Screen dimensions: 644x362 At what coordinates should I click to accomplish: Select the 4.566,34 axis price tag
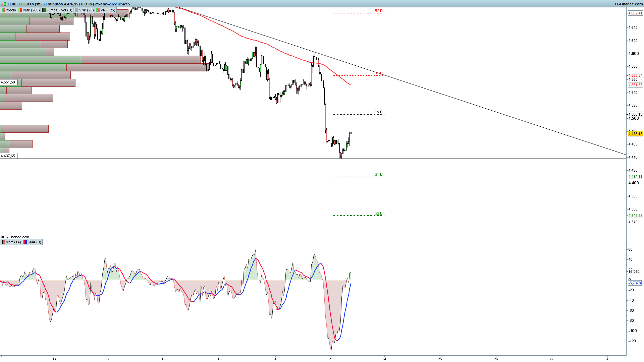(x=635, y=75)
